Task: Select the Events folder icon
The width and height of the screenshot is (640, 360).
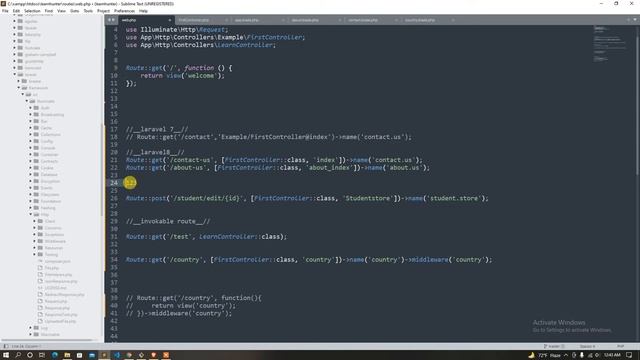Action: click(36, 188)
